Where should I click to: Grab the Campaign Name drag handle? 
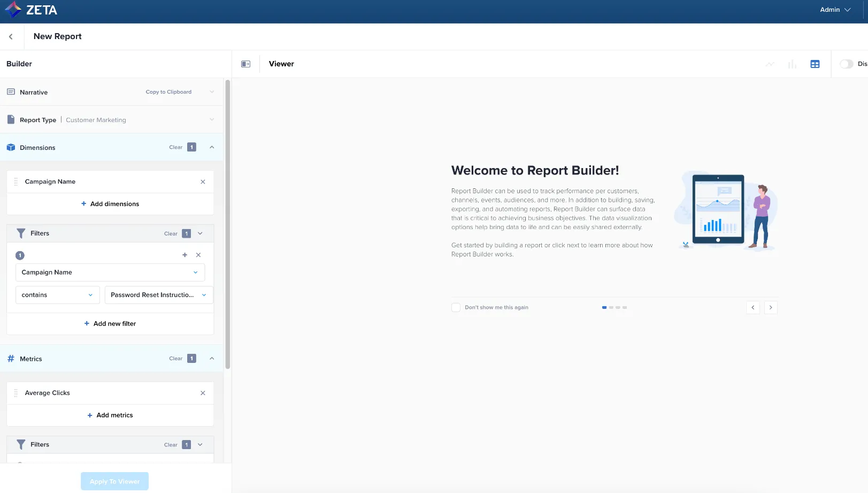pos(16,182)
